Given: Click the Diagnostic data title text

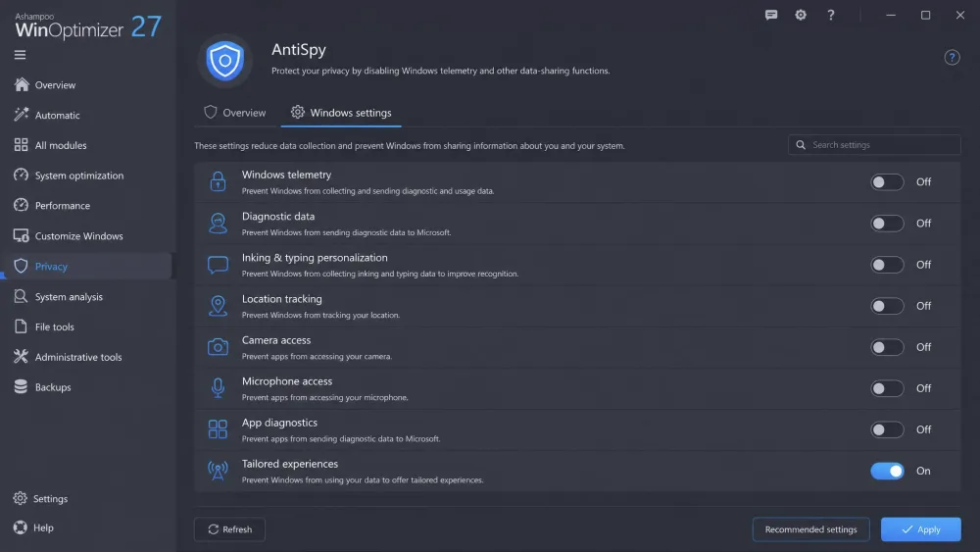Looking at the screenshot, I should pos(278,217).
